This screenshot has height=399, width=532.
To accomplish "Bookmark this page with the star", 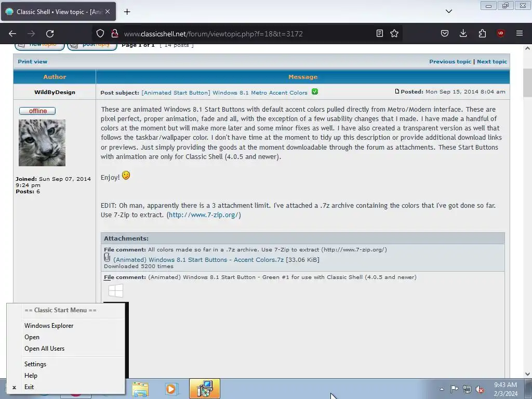I will coord(394,33).
